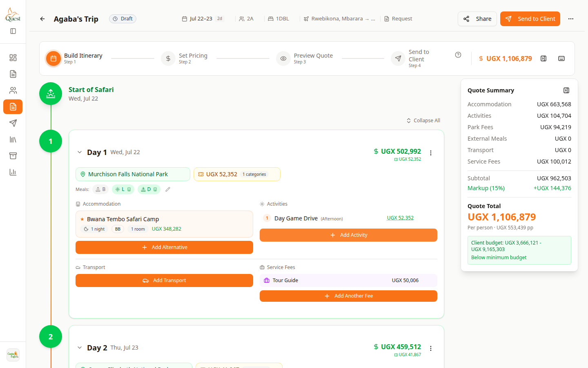Collapse the Day 1 chevron
The width and height of the screenshot is (588, 368).
[80, 152]
